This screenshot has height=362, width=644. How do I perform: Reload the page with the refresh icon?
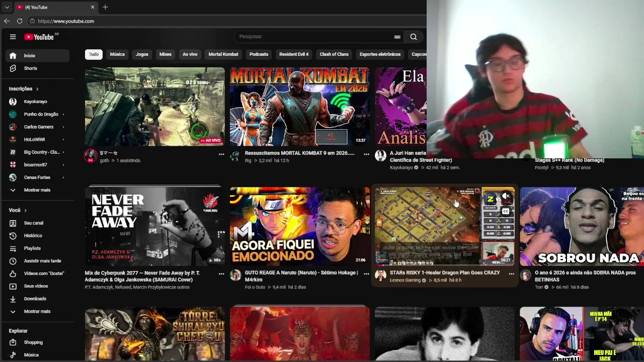[x=20, y=21]
